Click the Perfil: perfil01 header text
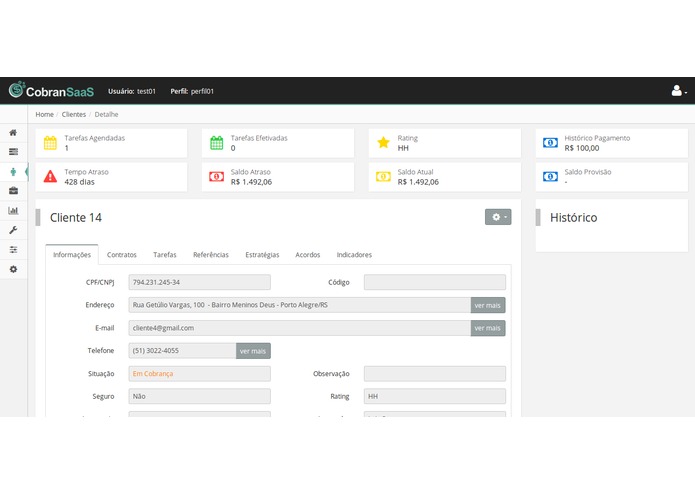The image size is (695, 494). (x=192, y=91)
